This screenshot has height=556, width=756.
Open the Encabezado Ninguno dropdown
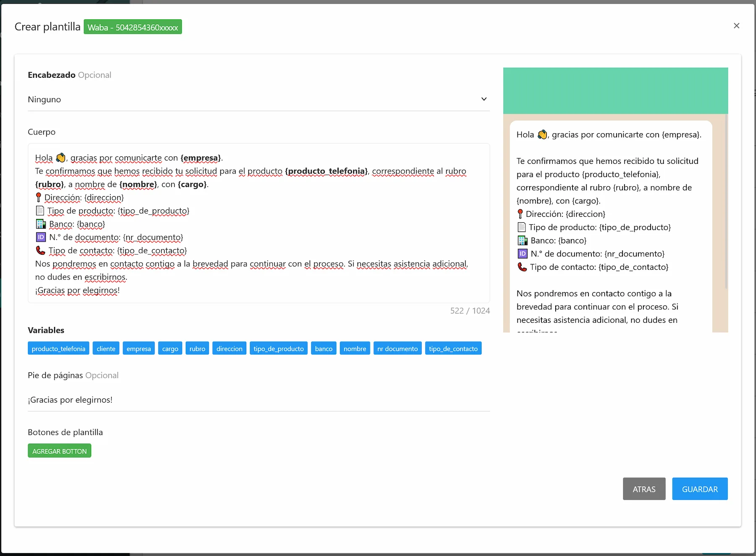(259, 100)
